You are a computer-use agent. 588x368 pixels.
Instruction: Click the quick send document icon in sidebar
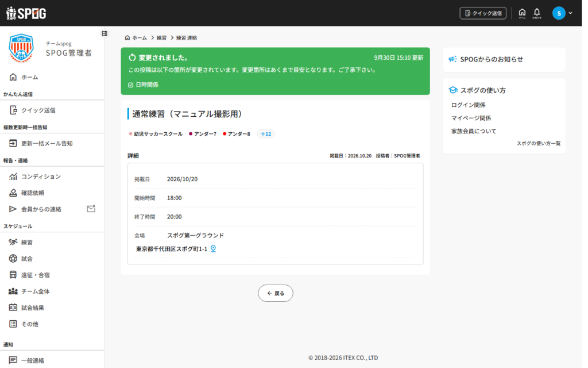[x=13, y=110]
